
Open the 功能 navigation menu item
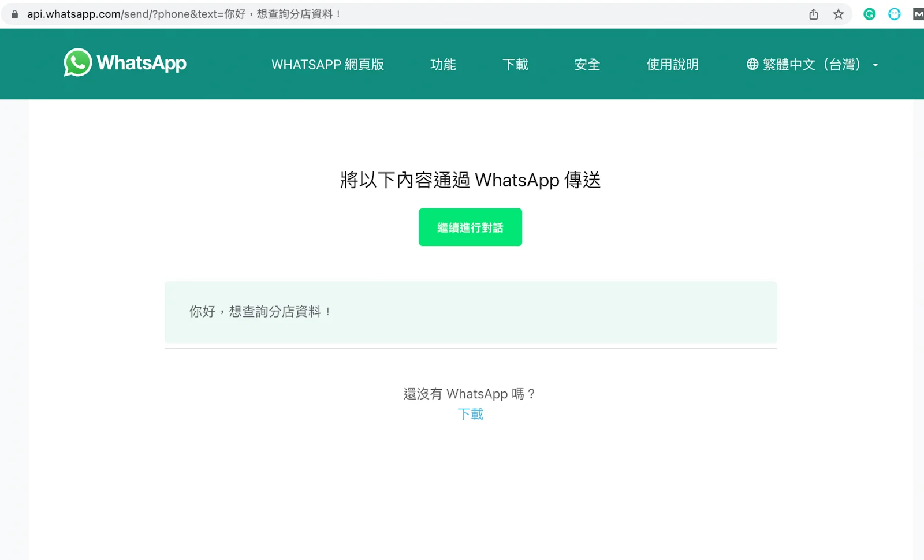tap(444, 65)
